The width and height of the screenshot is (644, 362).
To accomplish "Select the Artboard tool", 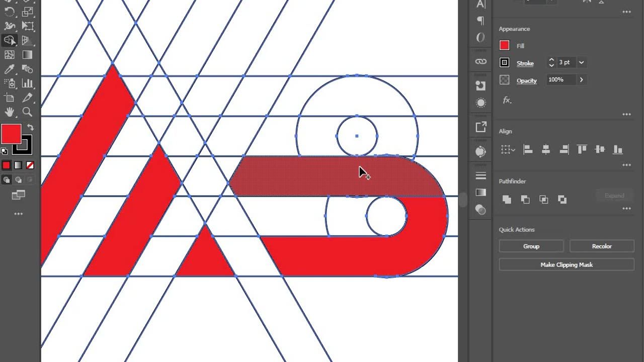I will (x=9, y=98).
